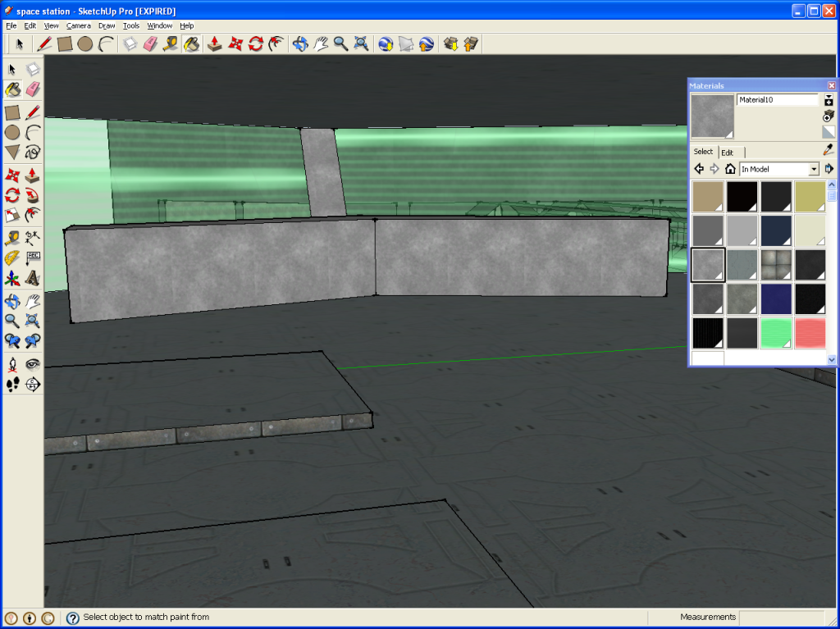The height and width of the screenshot is (629, 840).
Task: Select the Text label tool
Action: [x=33, y=258]
